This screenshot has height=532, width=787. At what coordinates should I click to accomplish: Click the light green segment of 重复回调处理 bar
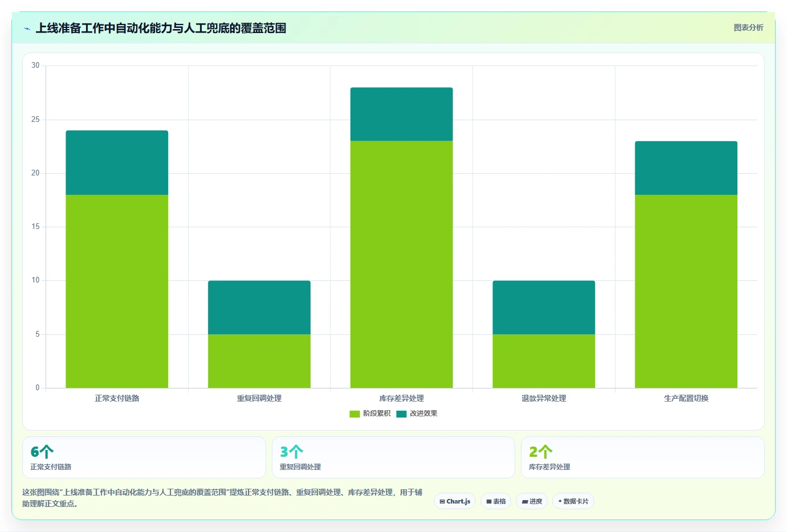pyautogui.click(x=259, y=361)
